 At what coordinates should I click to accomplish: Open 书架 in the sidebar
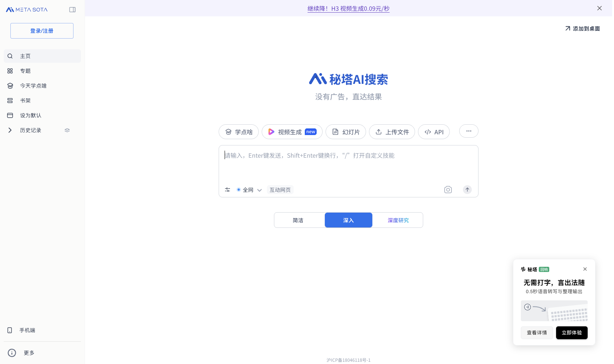pyautogui.click(x=42, y=101)
